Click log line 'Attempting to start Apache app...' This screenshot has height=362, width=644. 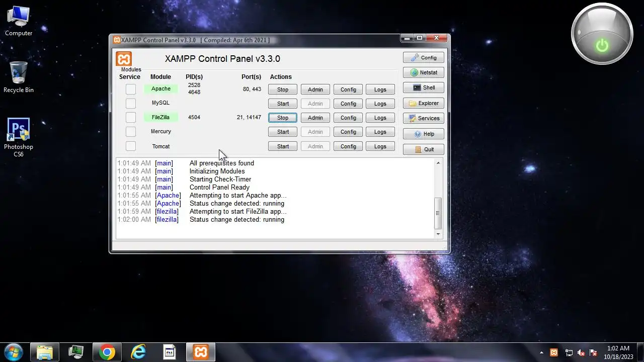[238, 195]
